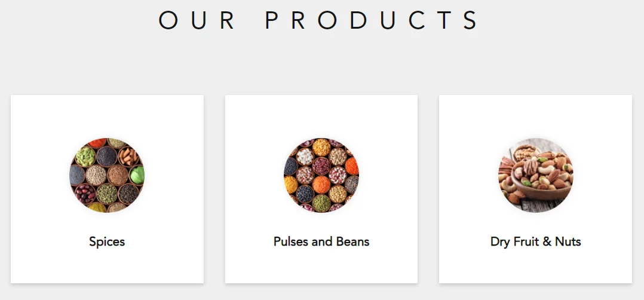Go to the Dry Fruit & Nuts category
Image resolution: width=644 pixels, height=300 pixels.
pos(535,241)
